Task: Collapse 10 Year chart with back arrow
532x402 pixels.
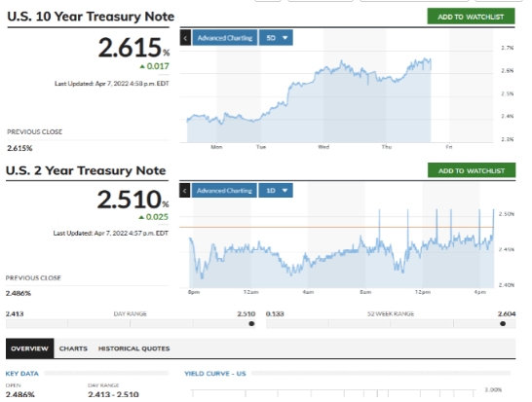Action: click(x=185, y=38)
